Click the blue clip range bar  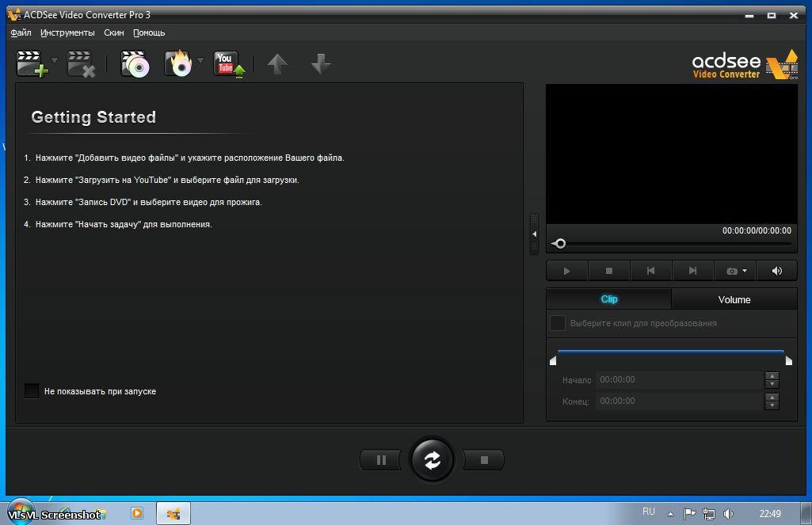[671, 352]
